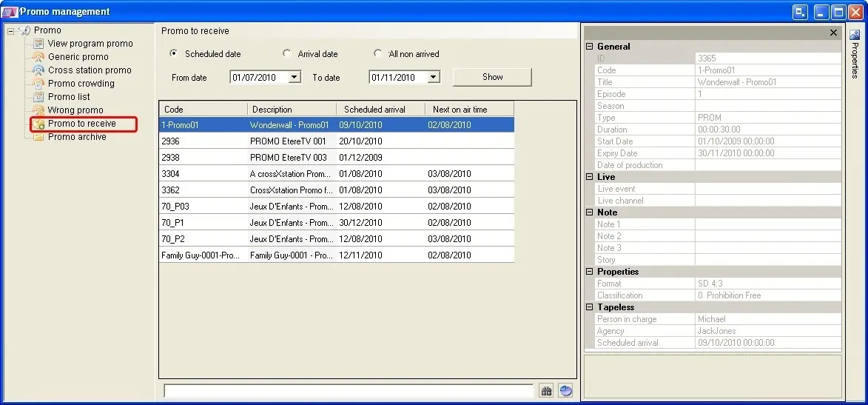The height and width of the screenshot is (405, 868).
Task: Open Cross station promo node
Action: point(89,70)
